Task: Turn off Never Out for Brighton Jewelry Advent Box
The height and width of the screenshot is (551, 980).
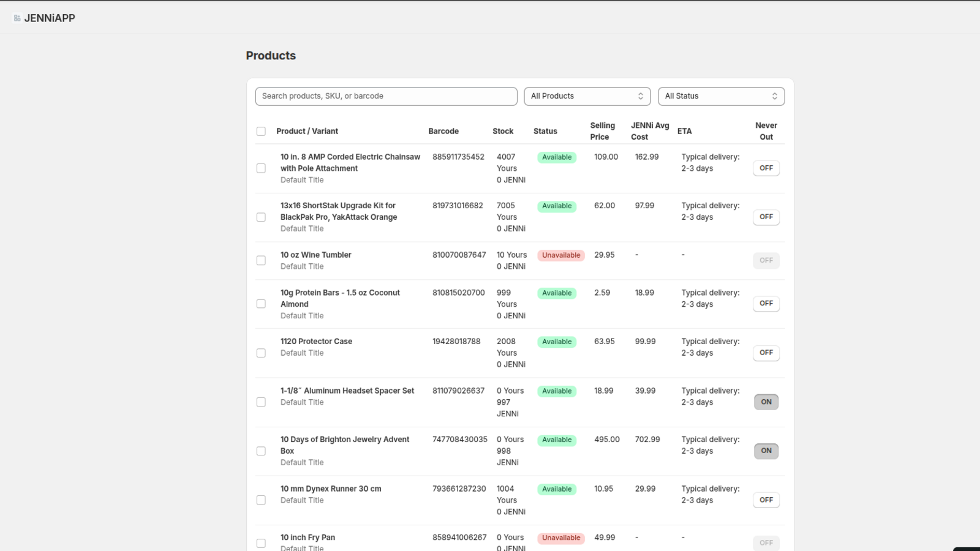Action: pyautogui.click(x=766, y=451)
